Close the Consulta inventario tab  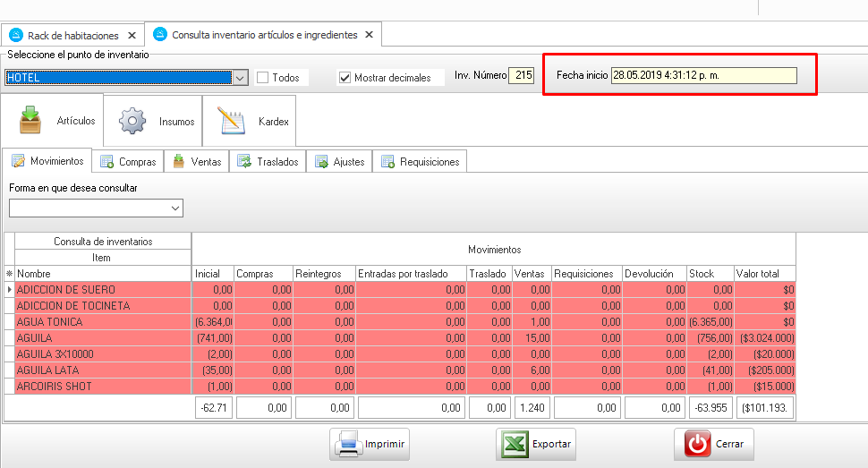pos(369,35)
